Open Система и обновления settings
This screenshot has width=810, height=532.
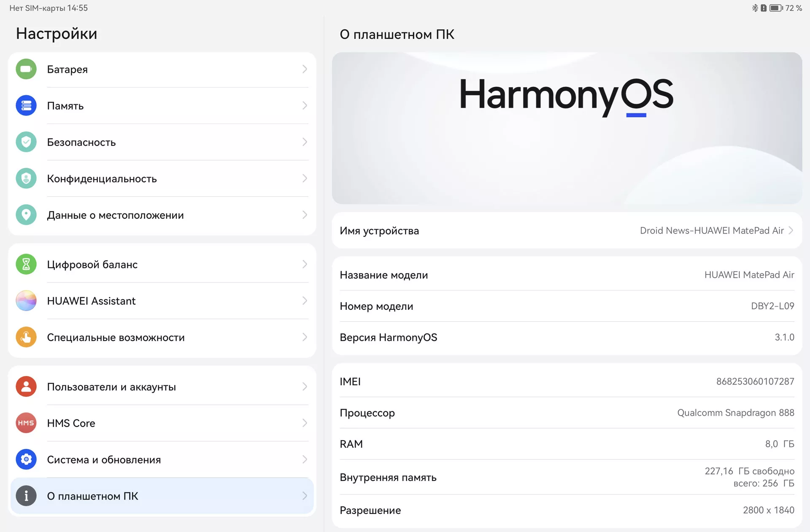[x=162, y=459]
